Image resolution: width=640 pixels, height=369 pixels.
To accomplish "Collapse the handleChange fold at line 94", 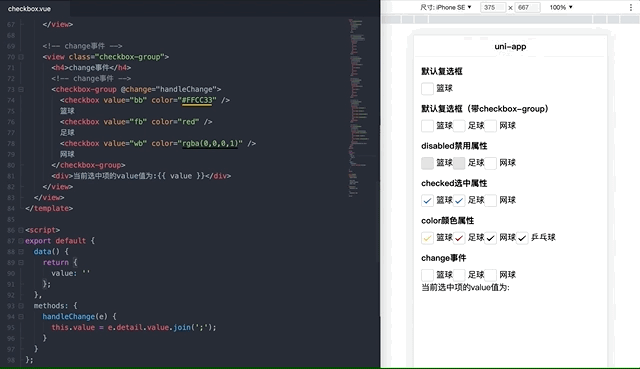I will (x=21, y=317).
